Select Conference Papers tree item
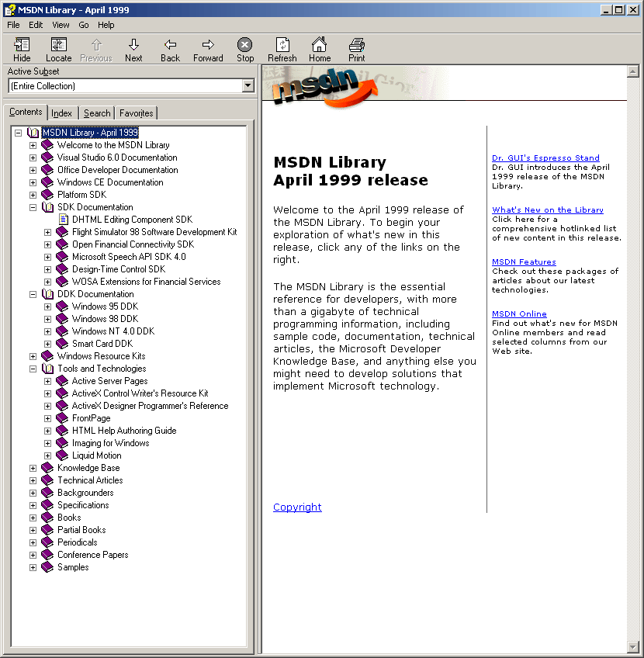 [92, 555]
